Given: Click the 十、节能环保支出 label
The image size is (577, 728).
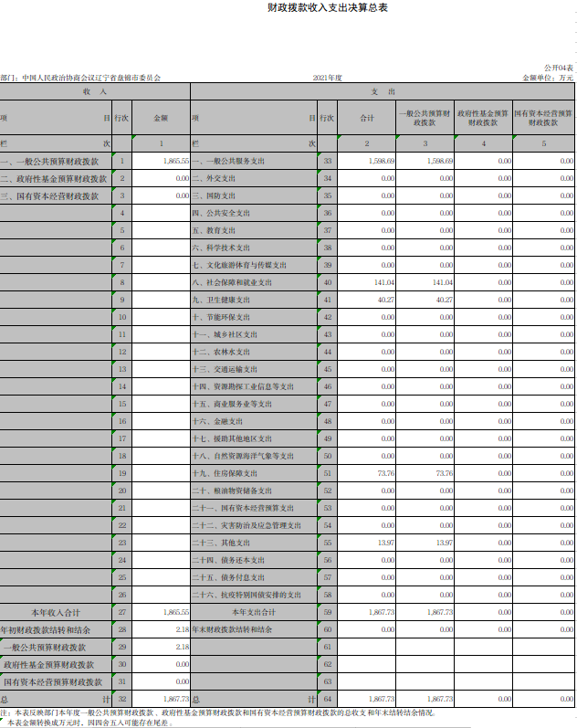Looking at the screenshot, I should (222, 317).
